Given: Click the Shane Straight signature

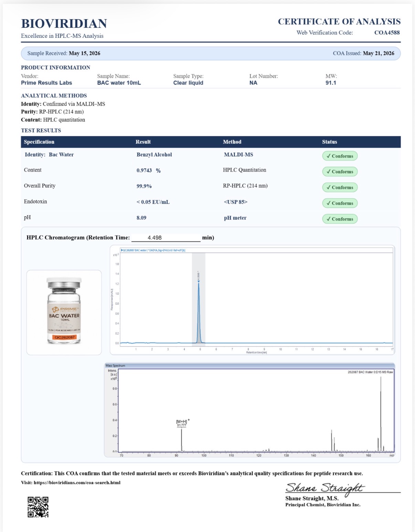Looking at the screenshot, I should [x=325, y=488].
